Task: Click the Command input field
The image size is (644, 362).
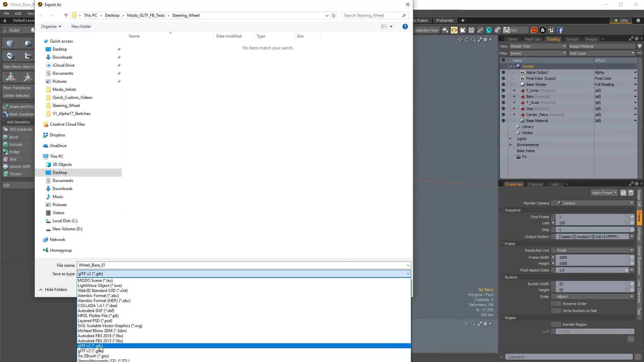Action: [x=569, y=357]
